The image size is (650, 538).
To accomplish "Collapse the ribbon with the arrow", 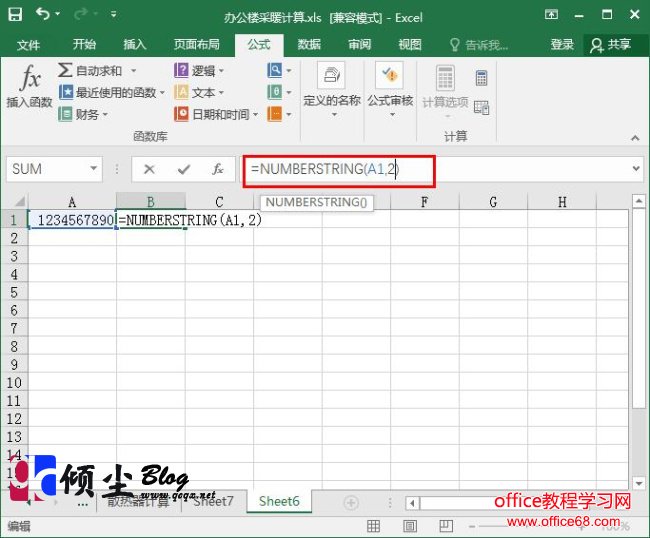I will [635, 138].
